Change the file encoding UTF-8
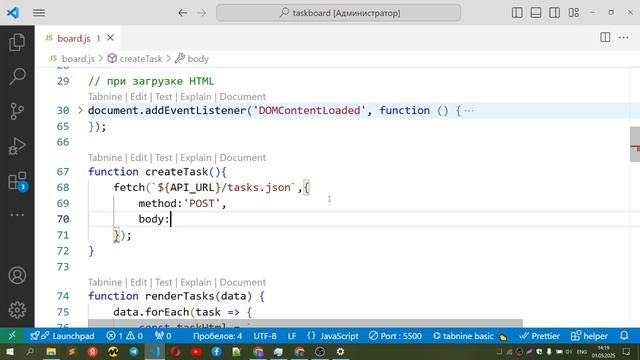The width and height of the screenshot is (640, 360). click(x=265, y=336)
